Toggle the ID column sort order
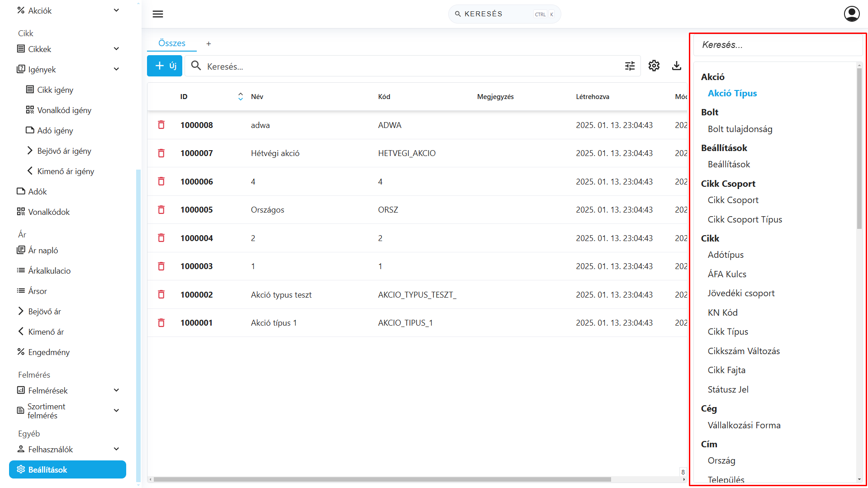This screenshot has height=488, width=868. (240, 96)
